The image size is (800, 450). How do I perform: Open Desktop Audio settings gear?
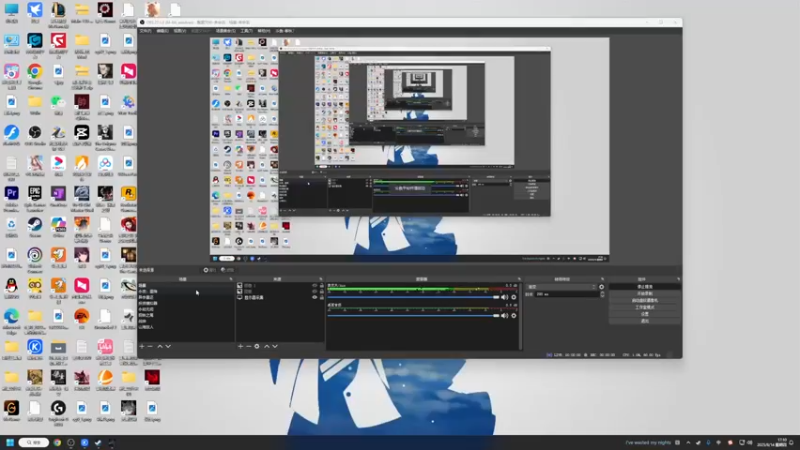(x=514, y=297)
